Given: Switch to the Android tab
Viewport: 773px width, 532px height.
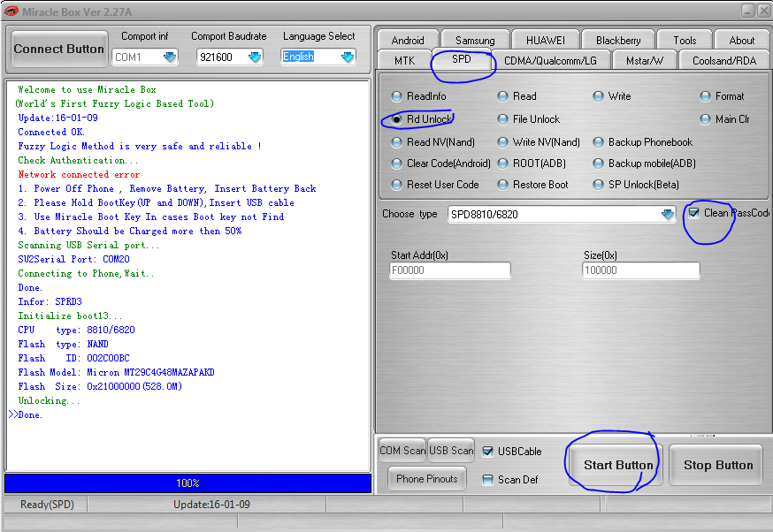Looking at the screenshot, I should click(408, 40).
